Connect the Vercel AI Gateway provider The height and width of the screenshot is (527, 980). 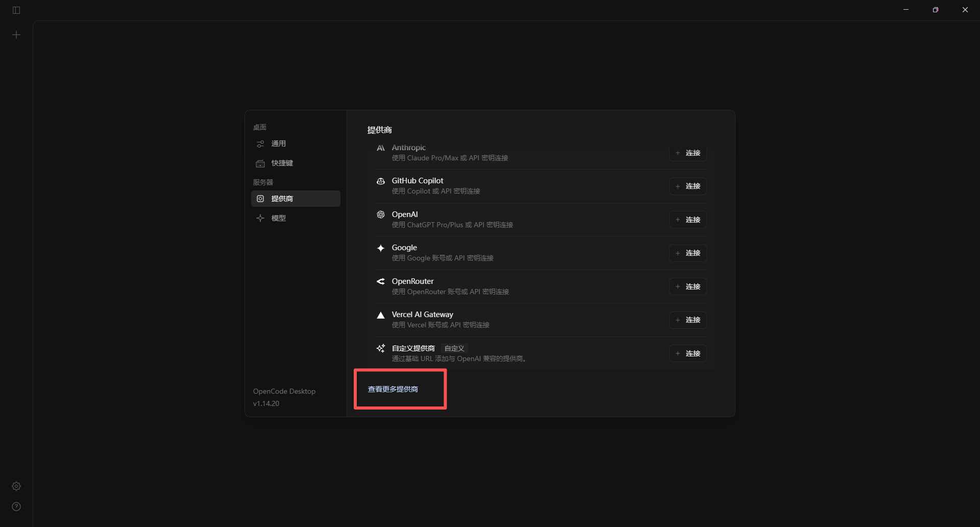click(688, 320)
